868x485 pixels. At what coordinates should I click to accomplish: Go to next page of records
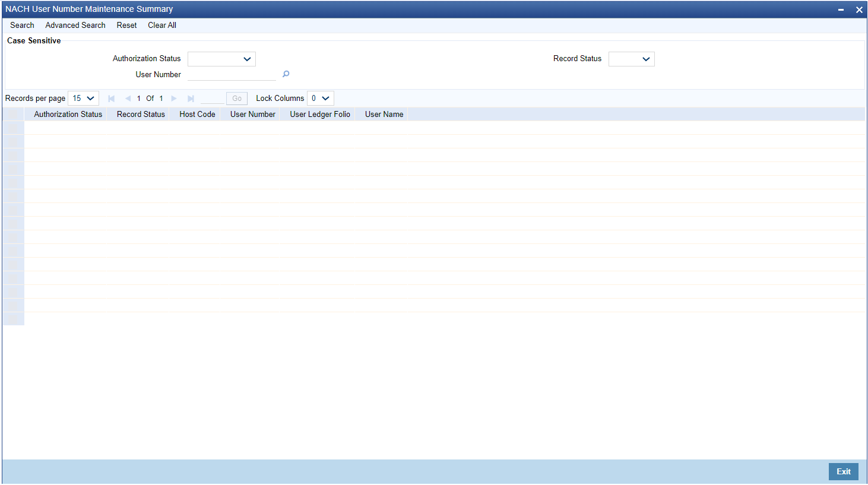tap(174, 99)
